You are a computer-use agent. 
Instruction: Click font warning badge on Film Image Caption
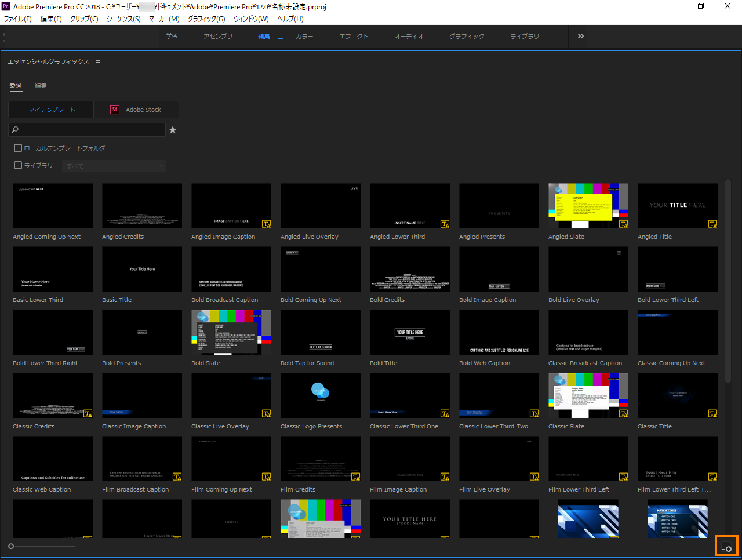tap(445, 477)
